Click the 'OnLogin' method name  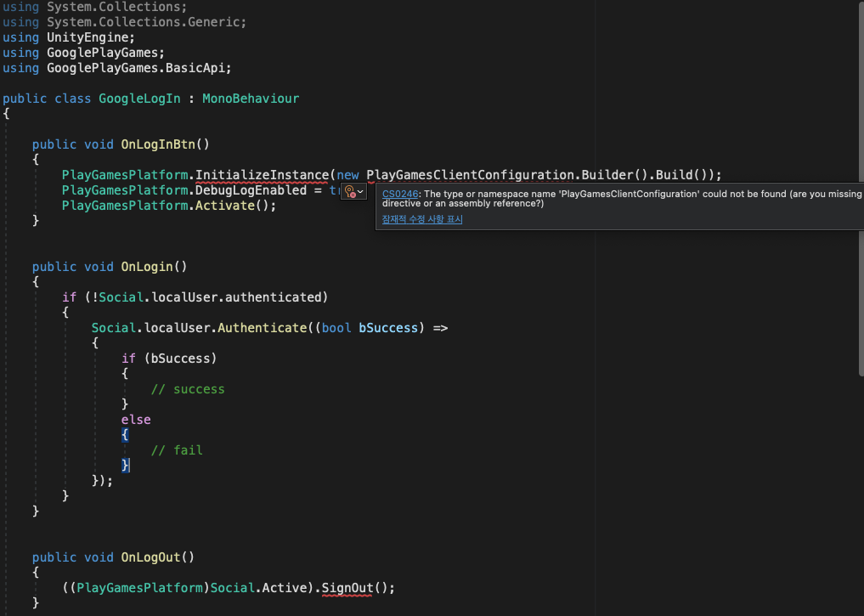pyautogui.click(x=147, y=267)
